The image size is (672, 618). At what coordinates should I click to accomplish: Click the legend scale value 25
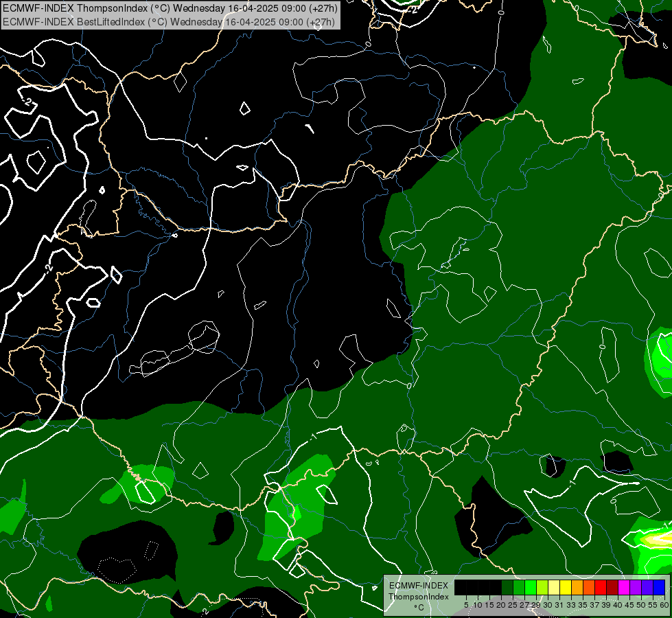[x=513, y=605]
